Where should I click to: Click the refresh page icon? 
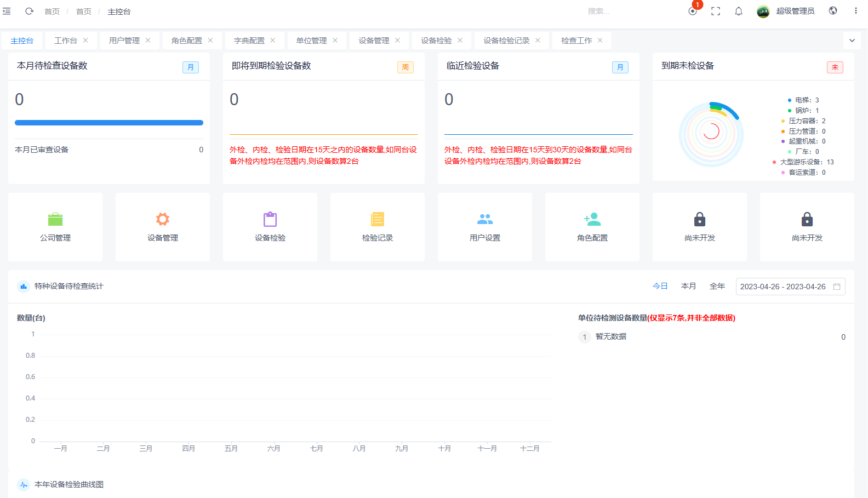(30, 11)
